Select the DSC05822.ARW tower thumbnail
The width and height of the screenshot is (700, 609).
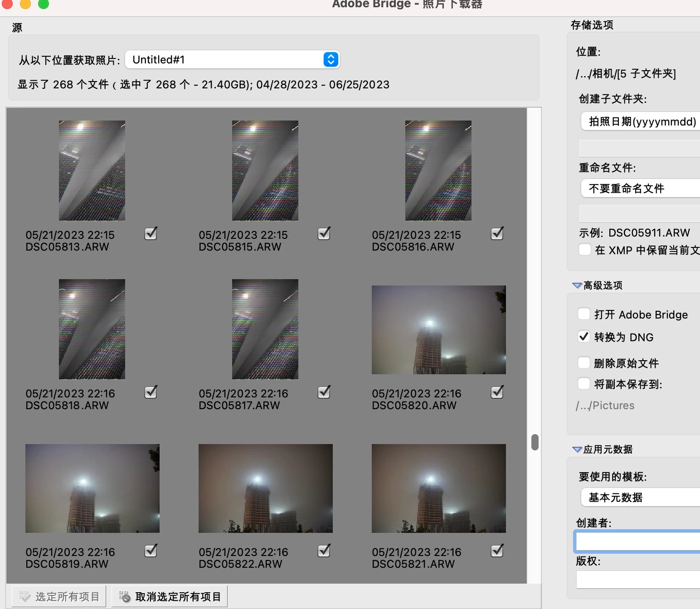[x=266, y=488]
